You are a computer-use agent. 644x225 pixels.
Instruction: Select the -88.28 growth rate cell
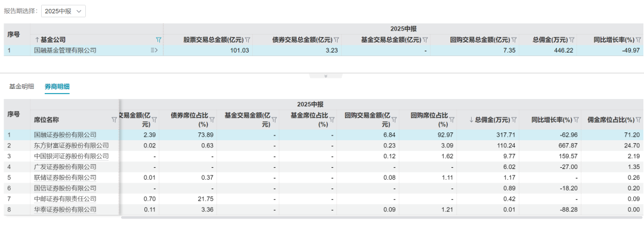tap(569, 209)
